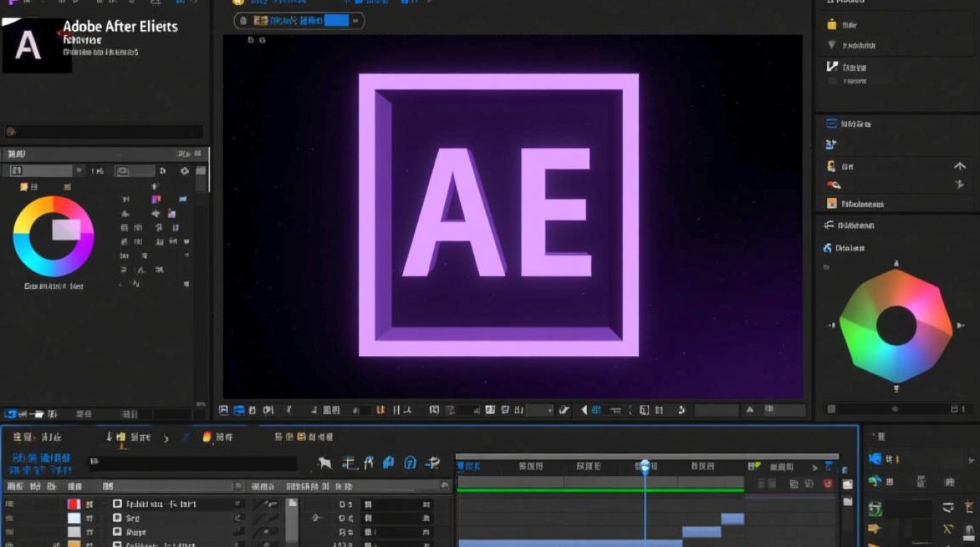
Task: Click the Adobe After Effects logo thumbnail
Action: pos(36,45)
